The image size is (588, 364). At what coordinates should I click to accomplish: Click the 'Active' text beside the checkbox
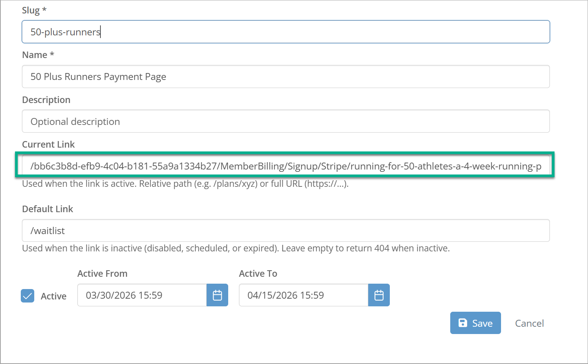53,296
